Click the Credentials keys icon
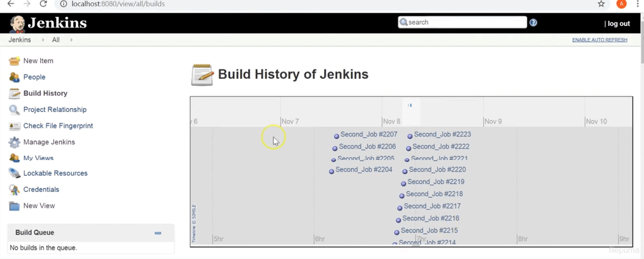 (14, 190)
